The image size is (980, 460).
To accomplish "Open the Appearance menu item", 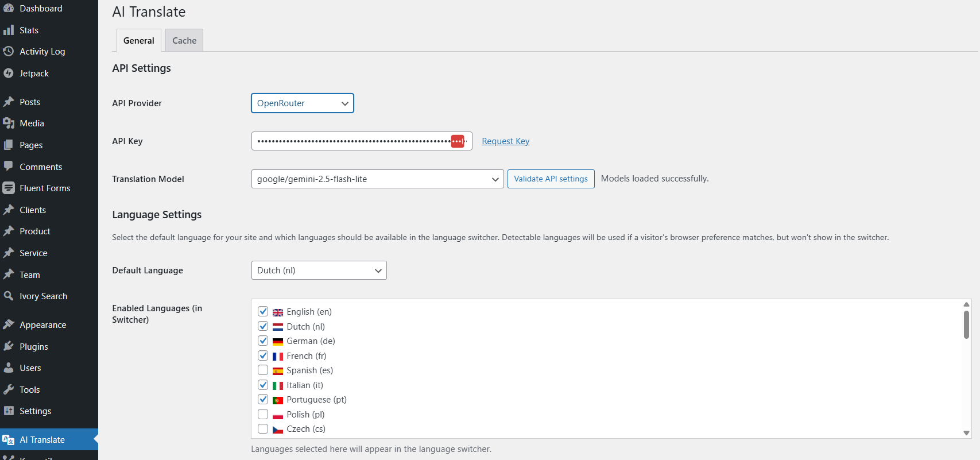I will pyautogui.click(x=42, y=325).
